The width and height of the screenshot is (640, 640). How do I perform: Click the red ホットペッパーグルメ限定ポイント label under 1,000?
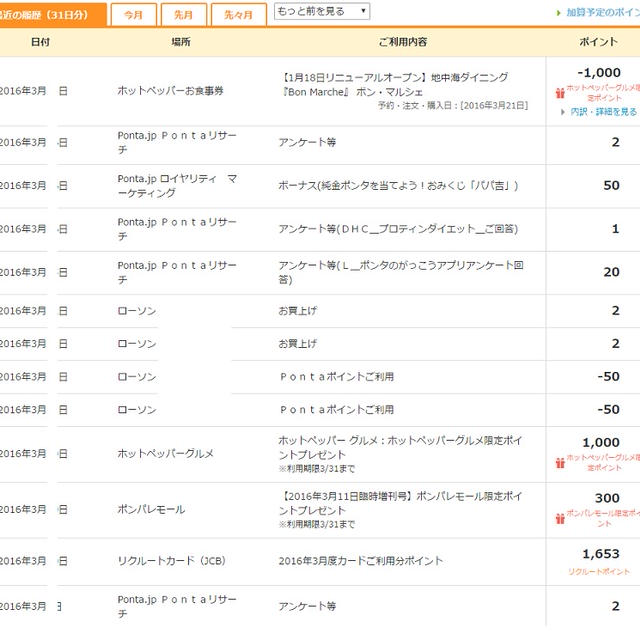pos(604,462)
